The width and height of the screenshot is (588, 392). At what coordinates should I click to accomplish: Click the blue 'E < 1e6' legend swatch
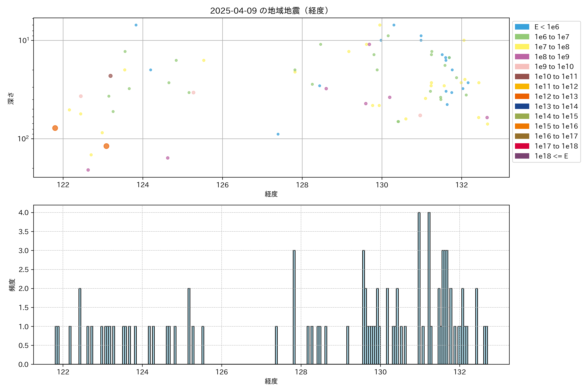[x=522, y=27]
